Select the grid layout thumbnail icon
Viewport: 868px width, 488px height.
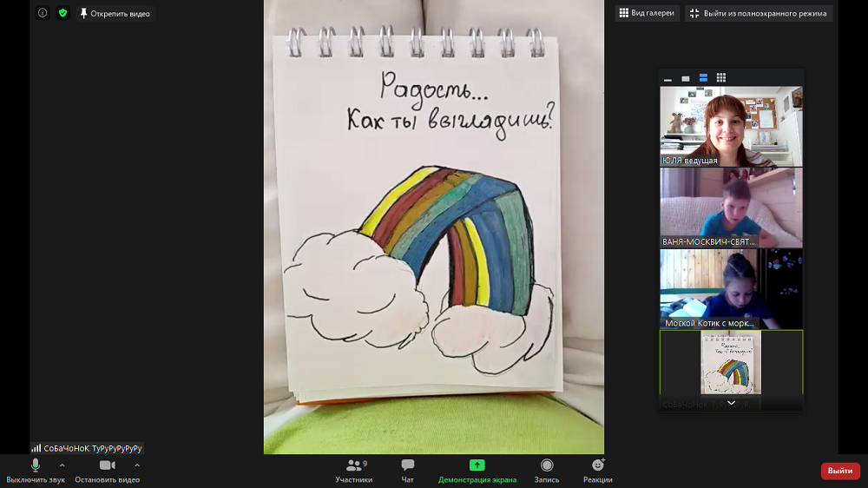(x=721, y=78)
